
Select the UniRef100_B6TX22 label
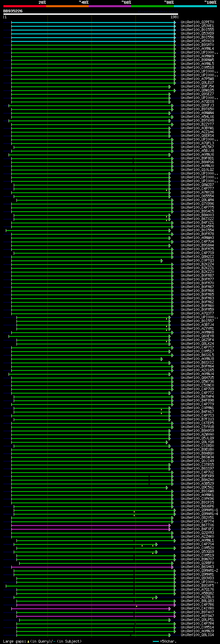pyautogui.click(x=197, y=219)
